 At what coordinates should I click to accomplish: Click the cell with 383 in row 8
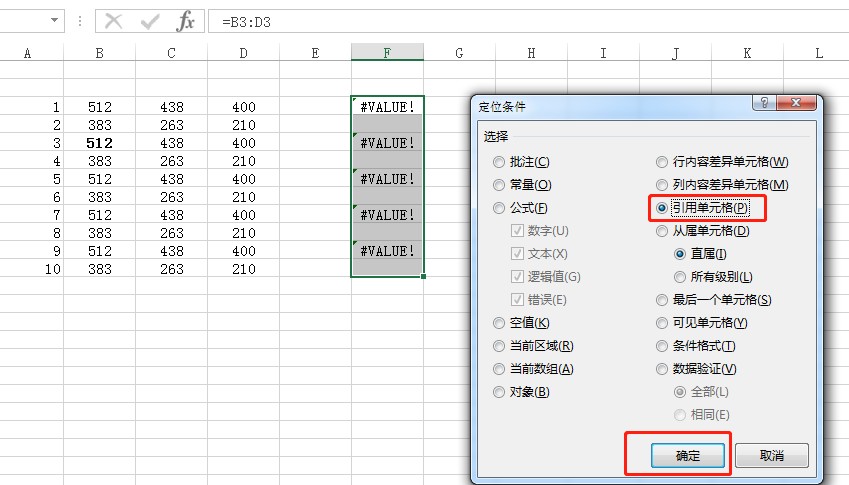(x=100, y=233)
